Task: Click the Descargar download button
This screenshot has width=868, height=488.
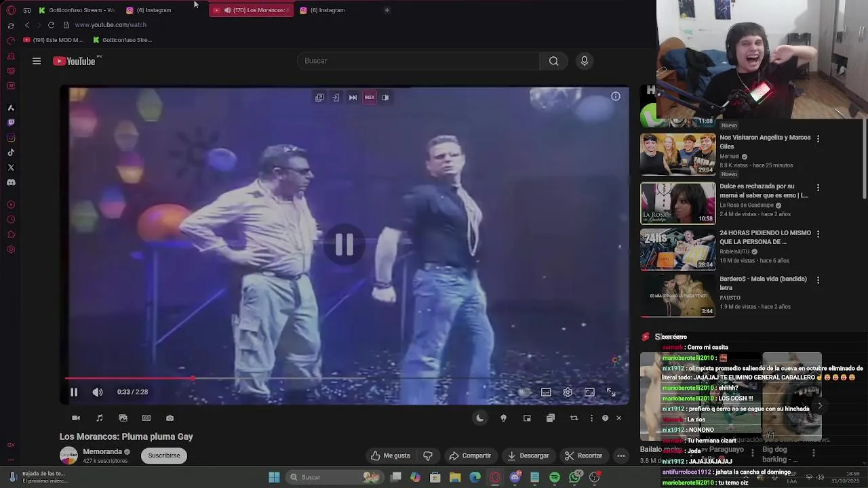Action: [x=528, y=455]
